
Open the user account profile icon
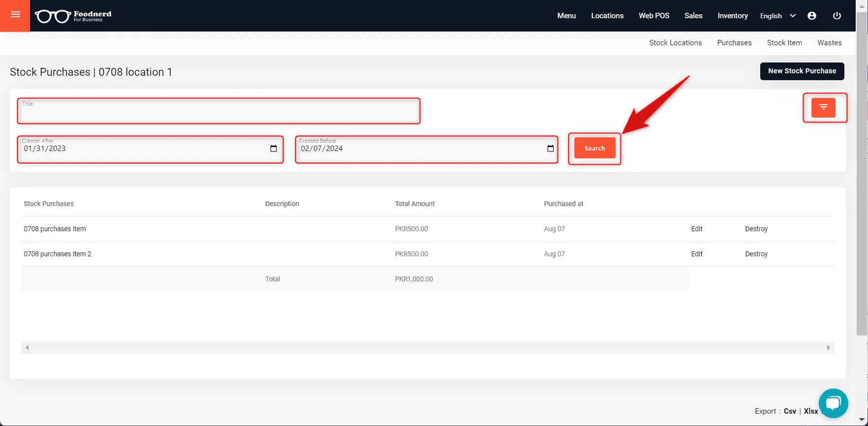pyautogui.click(x=812, y=16)
